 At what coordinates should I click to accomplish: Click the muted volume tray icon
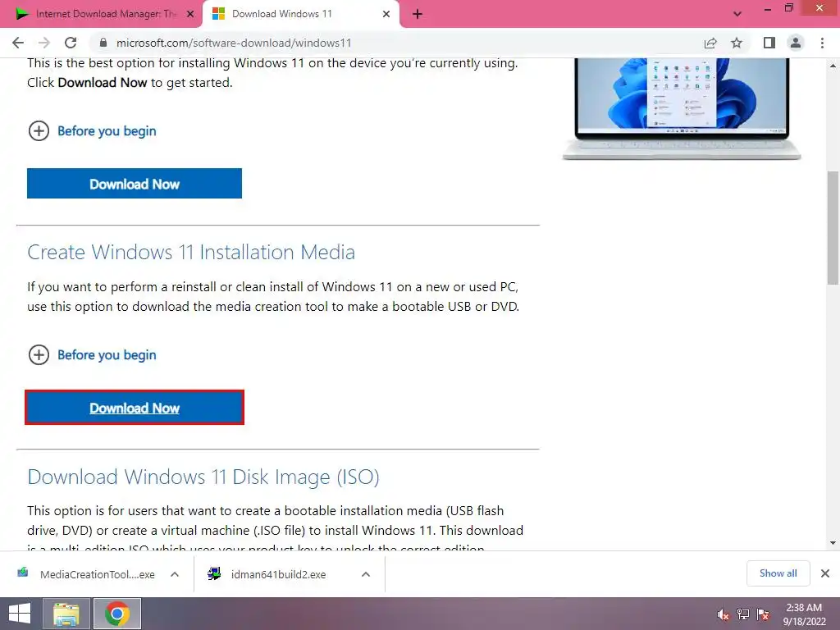[724, 614]
